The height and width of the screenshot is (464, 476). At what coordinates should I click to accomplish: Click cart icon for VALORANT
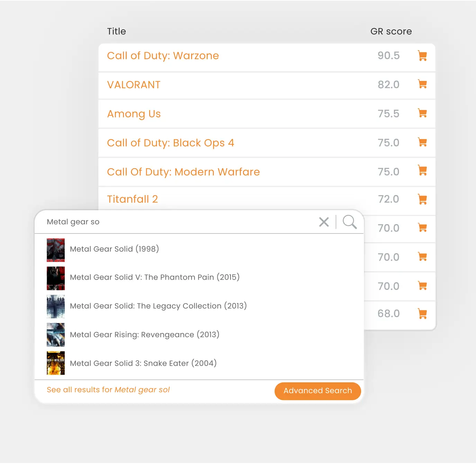click(x=422, y=84)
